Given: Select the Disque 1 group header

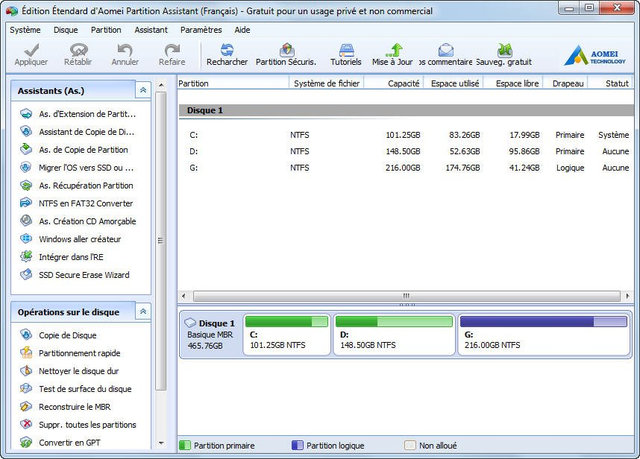Looking at the screenshot, I should click(406, 110).
